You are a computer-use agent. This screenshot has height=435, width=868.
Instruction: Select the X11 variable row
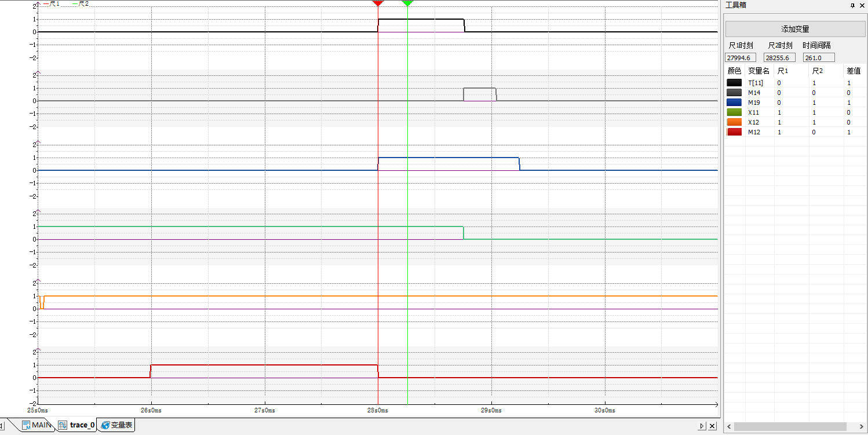coord(753,112)
